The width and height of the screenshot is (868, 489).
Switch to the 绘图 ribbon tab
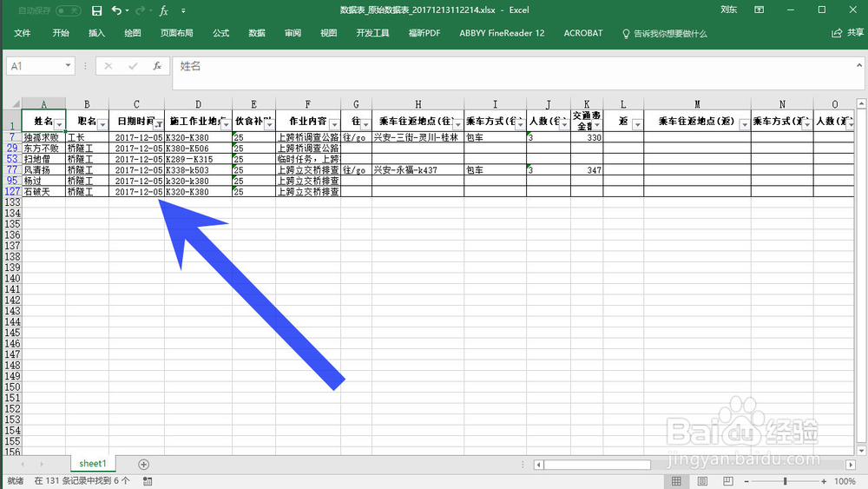coord(133,33)
